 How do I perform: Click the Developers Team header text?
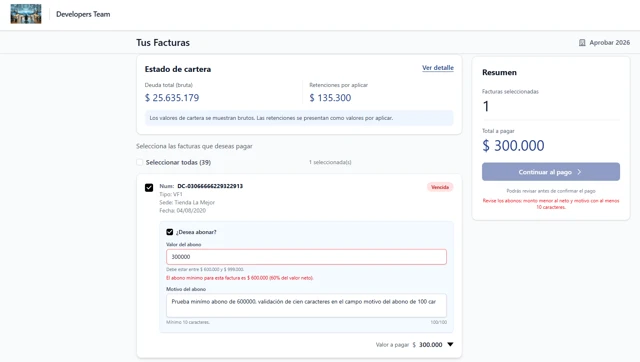83,14
